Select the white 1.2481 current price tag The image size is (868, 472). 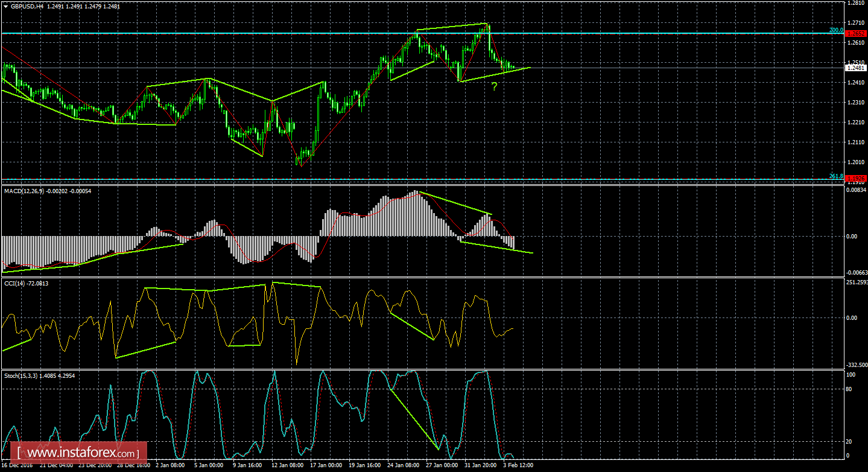point(855,68)
